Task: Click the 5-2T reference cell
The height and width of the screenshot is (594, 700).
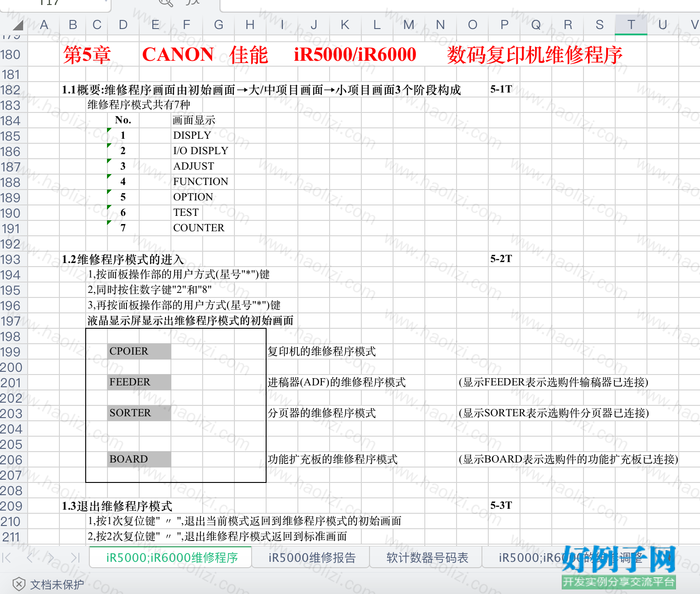Action: [x=501, y=259]
